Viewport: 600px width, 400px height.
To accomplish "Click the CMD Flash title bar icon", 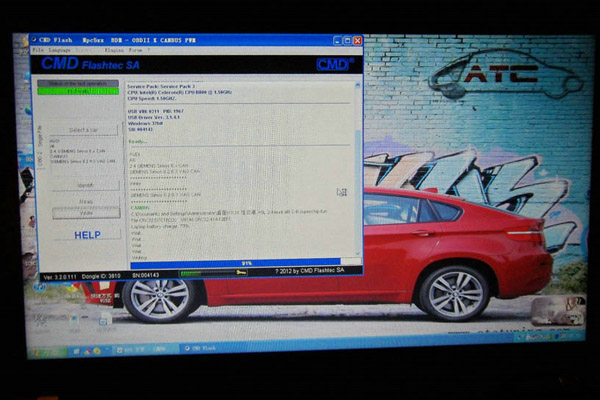I will pyautogui.click(x=34, y=40).
